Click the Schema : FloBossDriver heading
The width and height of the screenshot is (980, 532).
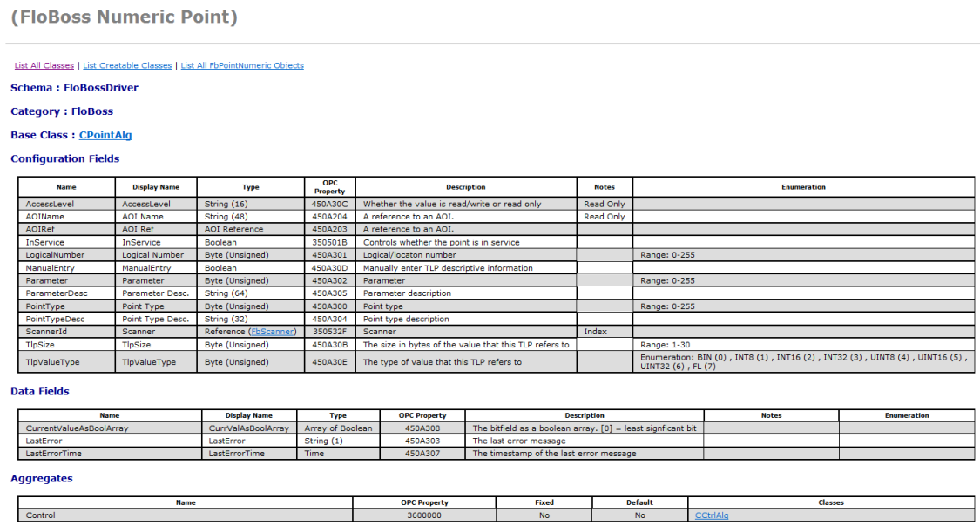(x=74, y=87)
